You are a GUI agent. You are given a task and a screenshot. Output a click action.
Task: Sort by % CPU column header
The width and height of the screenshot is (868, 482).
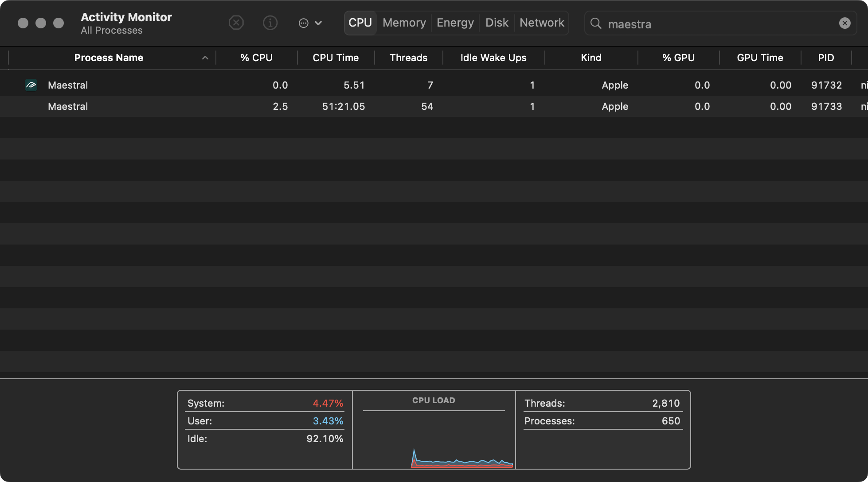(x=256, y=58)
